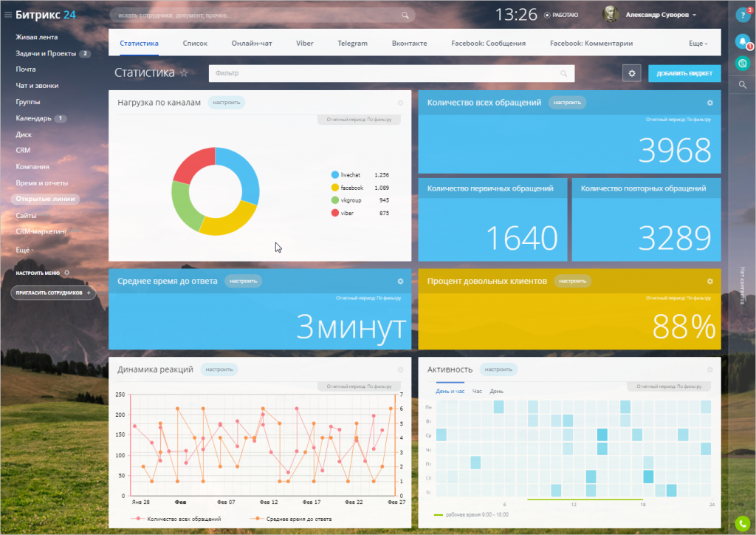Open Задачи и Проекты in the sidebar
The image size is (756, 535).
[x=46, y=53]
